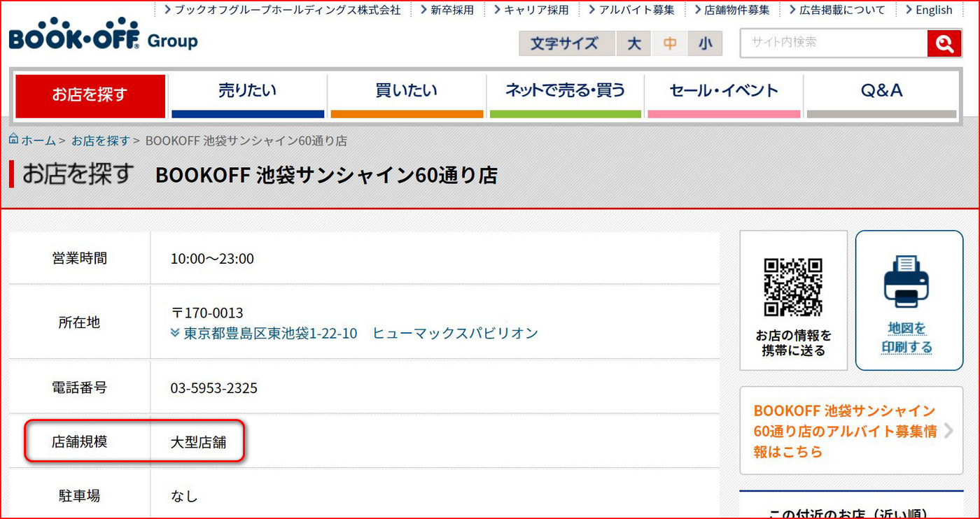980x519 pixels.
Task: Click the phone number 03-5953-2325
Action: coord(214,388)
